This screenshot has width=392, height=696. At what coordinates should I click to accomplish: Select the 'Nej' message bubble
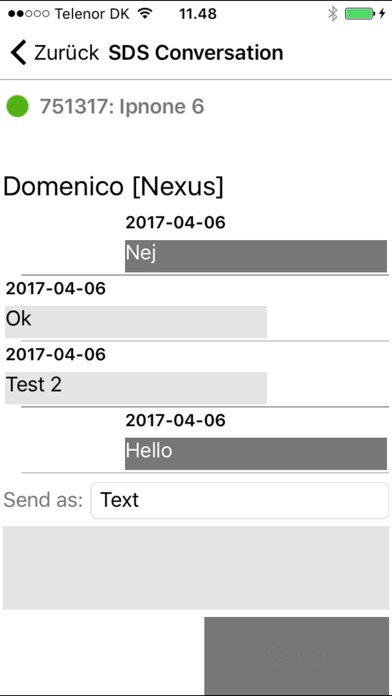[x=256, y=256]
